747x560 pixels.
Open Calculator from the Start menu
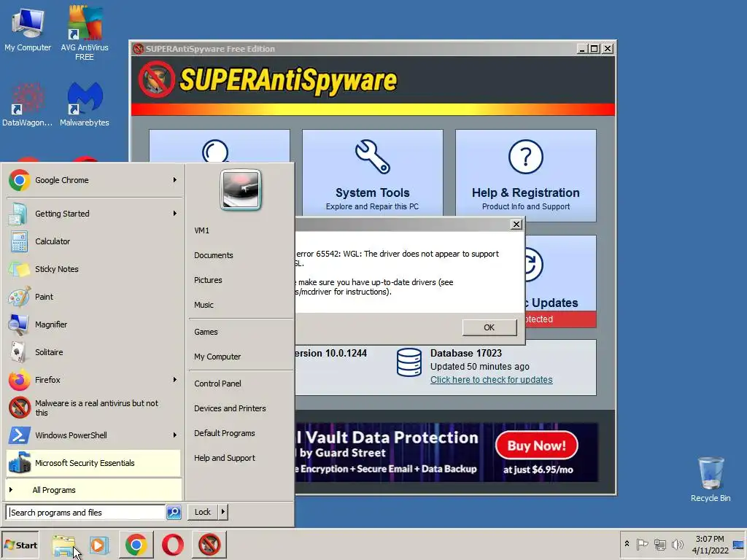point(94,241)
